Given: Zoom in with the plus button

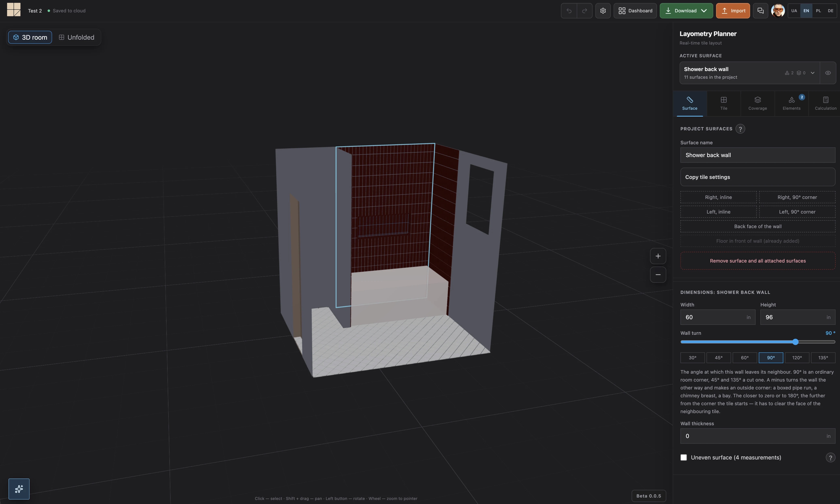Looking at the screenshot, I should click(658, 256).
